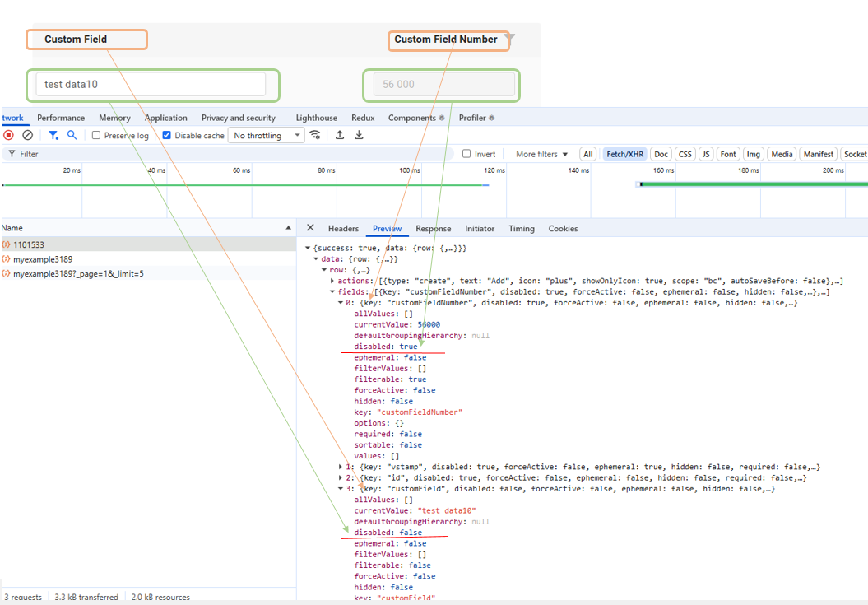Filter requests by JS type
The height and width of the screenshot is (605, 868).
[706, 154]
